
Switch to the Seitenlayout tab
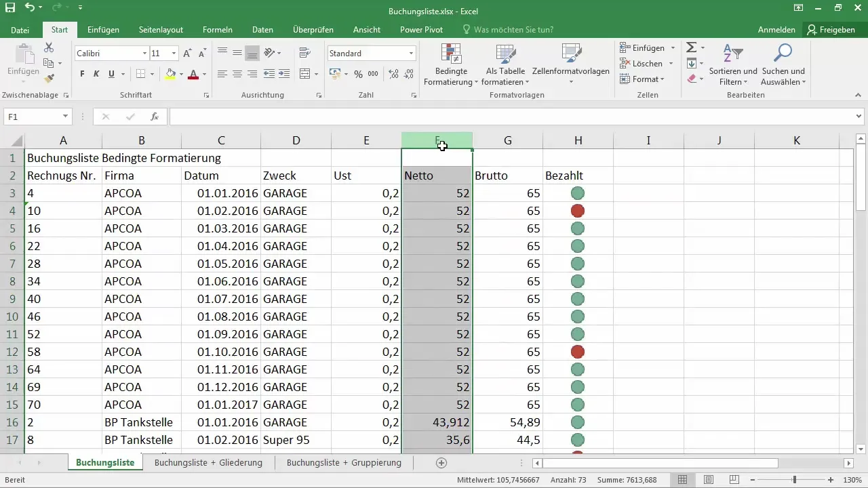point(161,30)
